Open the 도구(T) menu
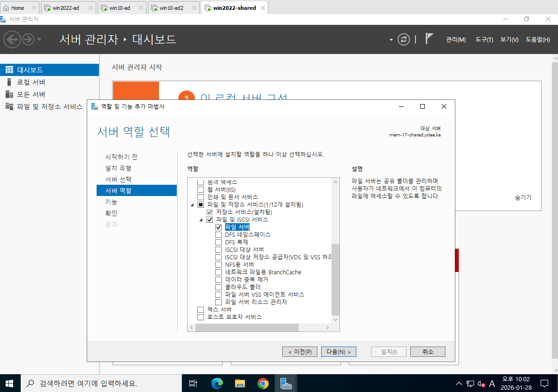Image resolution: width=558 pixels, height=392 pixels. 484,39
